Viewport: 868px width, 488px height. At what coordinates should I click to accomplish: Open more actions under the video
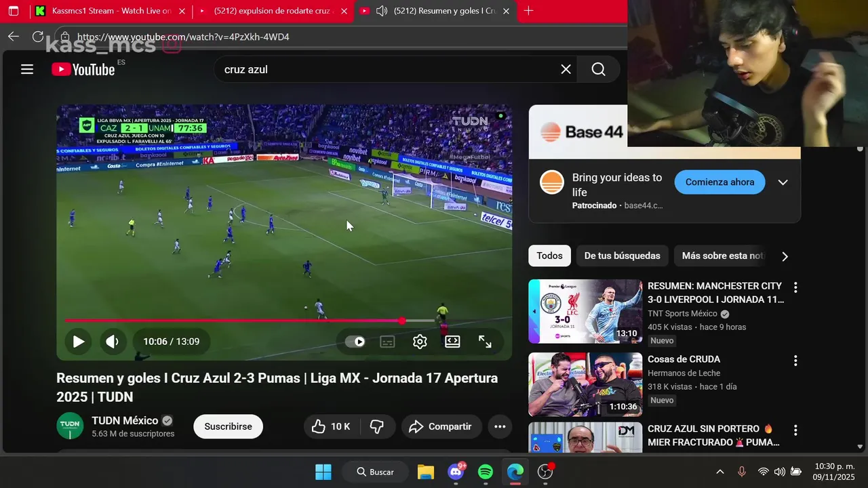500,426
